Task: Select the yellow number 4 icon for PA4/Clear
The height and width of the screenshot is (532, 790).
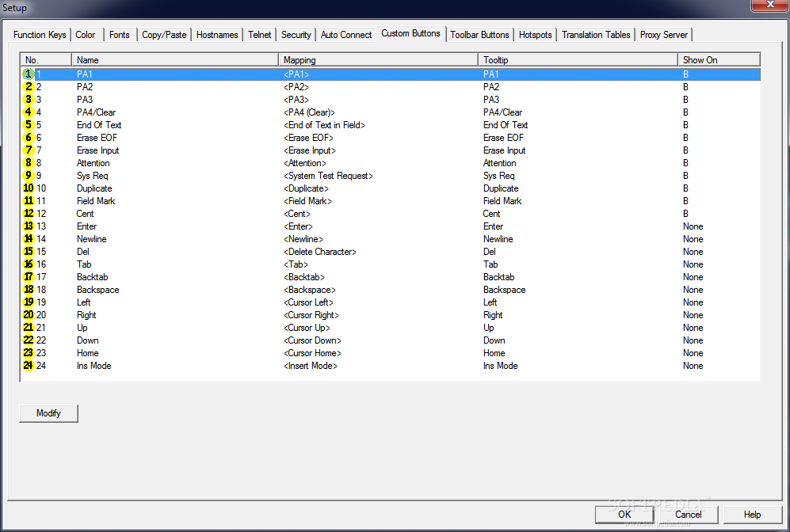Action: 29,112
